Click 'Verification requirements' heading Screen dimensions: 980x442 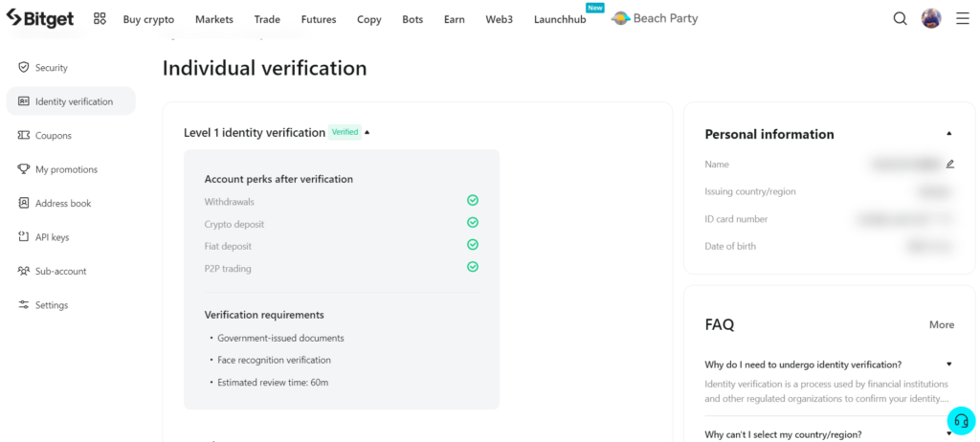coord(264,315)
